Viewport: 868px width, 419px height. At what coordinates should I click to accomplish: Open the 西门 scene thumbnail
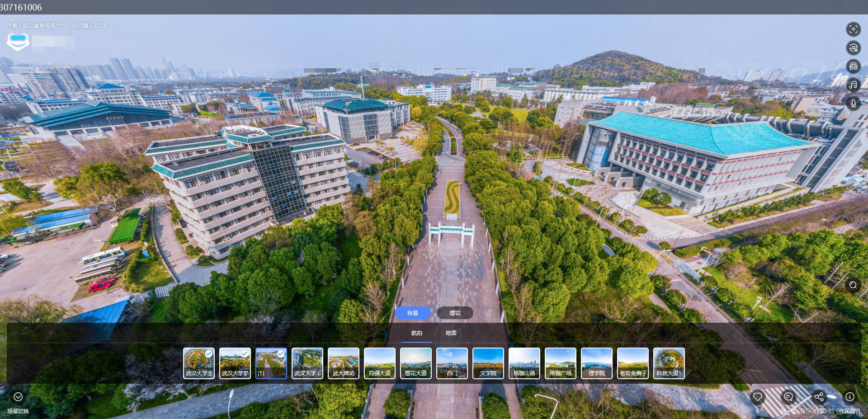[x=452, y=363]
